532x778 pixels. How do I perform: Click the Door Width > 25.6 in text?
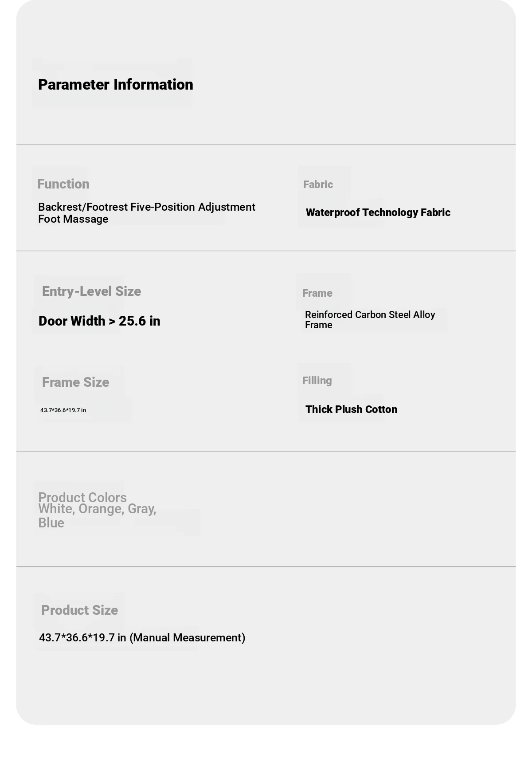(x=99, y=321)
